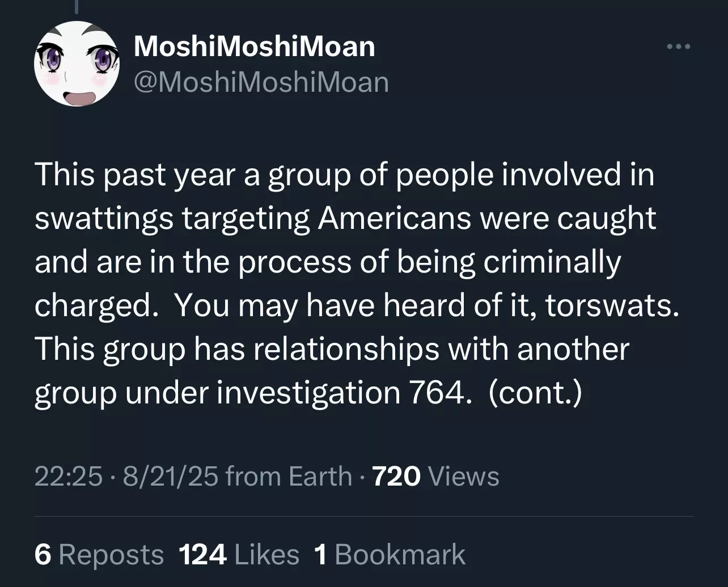The height and width of the screenshot is (587, 728).
Task: Click the word "Americans" in the post
Action: [394, 219]
